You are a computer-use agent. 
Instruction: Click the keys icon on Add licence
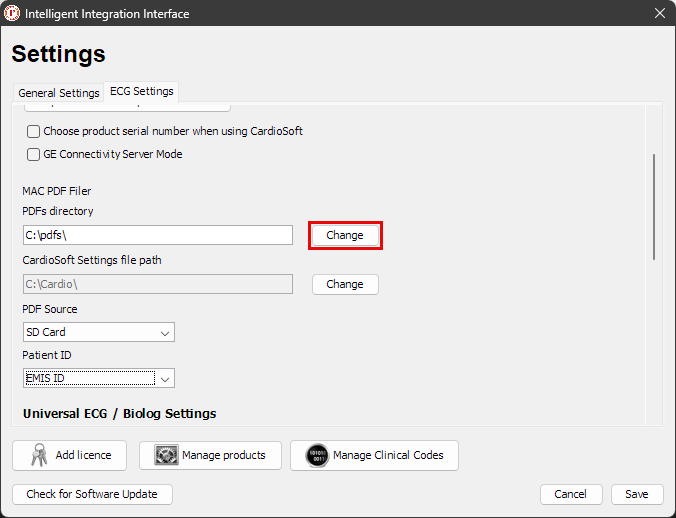(39, 455)
